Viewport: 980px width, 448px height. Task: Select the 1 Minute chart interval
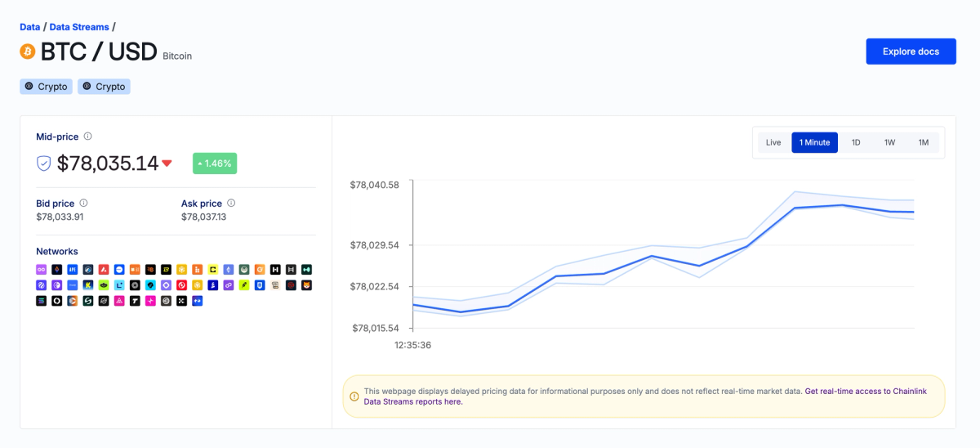814,142
